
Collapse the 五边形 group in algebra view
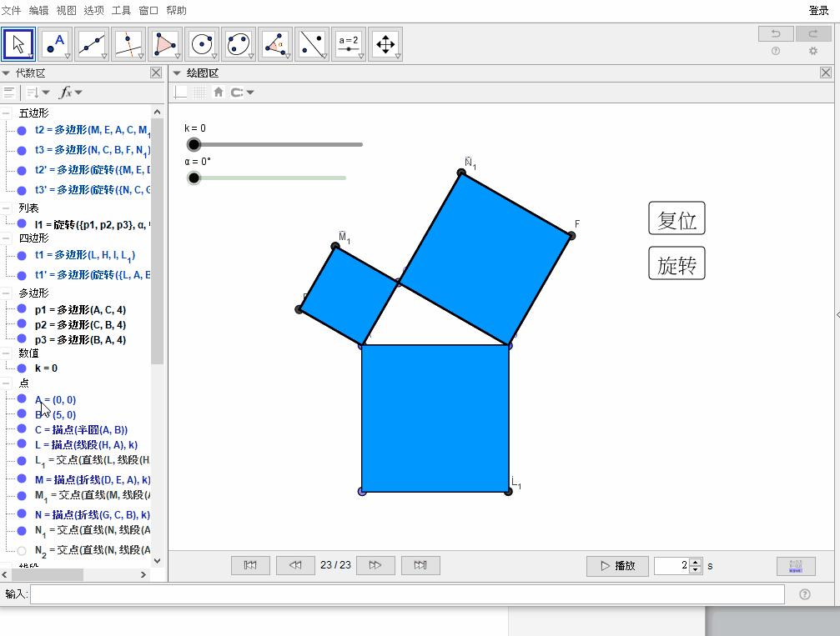pyautogui.click(x=6, y=113)
